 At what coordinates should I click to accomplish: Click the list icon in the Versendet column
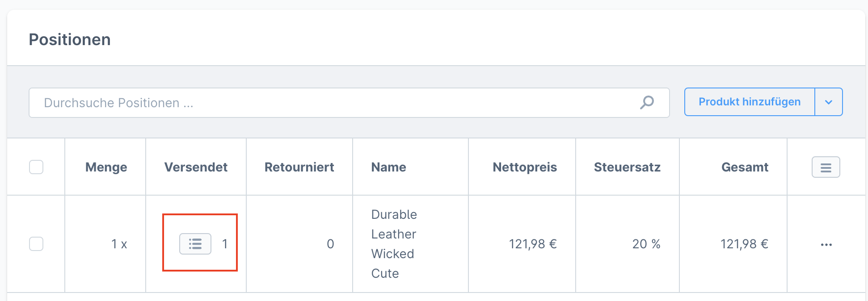pos(194,244)
